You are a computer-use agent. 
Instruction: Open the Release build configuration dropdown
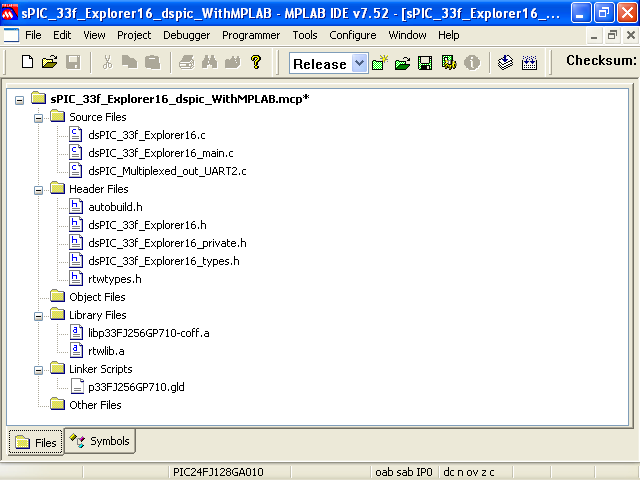click(x=359, y=63)
